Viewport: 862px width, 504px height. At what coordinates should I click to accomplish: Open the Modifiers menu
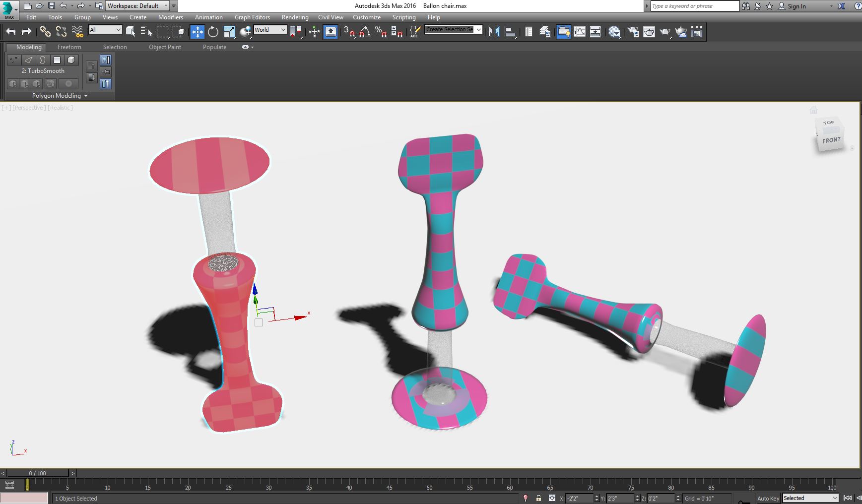coord(170,17)
